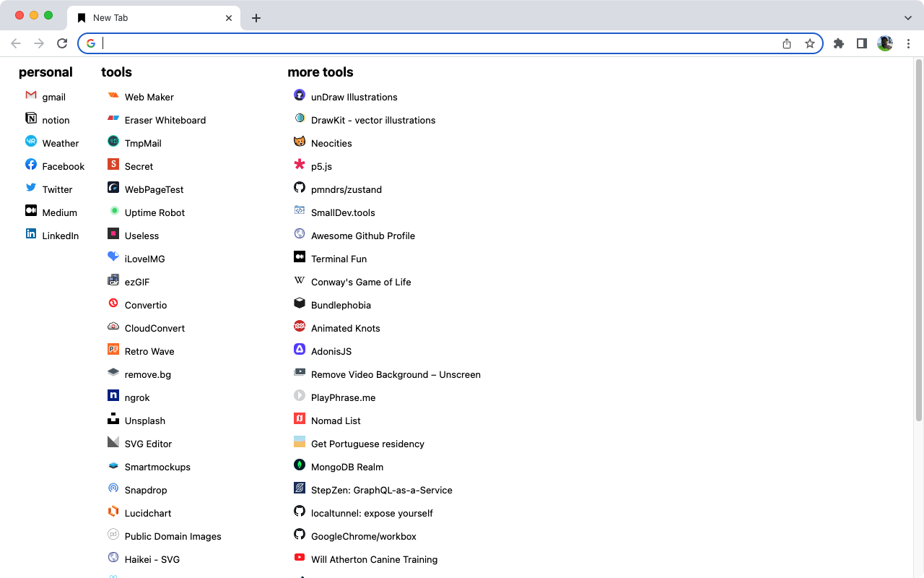Click the Facebook logo icon

coord(31,164)
